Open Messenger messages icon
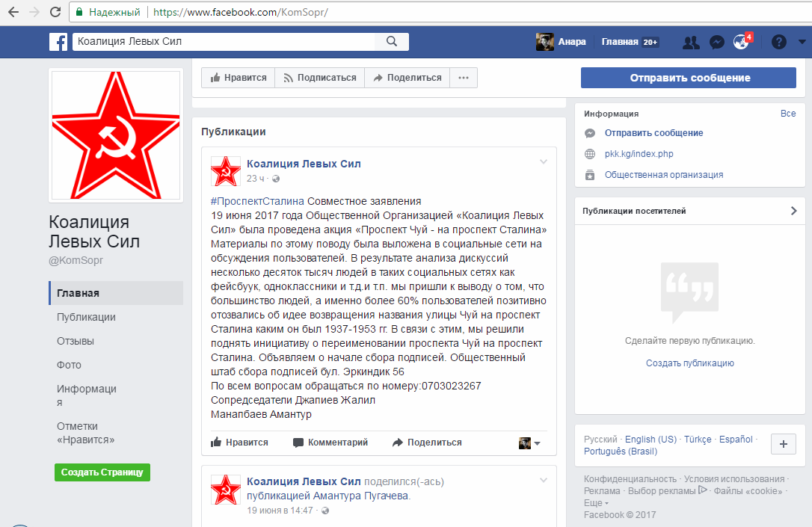 (x=716, y=43)
